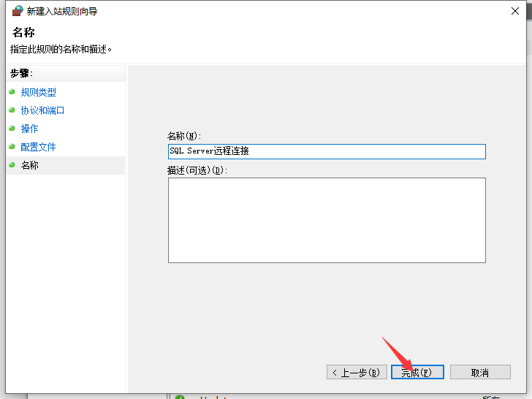Viewport: 532px width, 399px height.
Task: Focus the 名称 text field containing SQL Server远程连接
Action: click(327, 151)
